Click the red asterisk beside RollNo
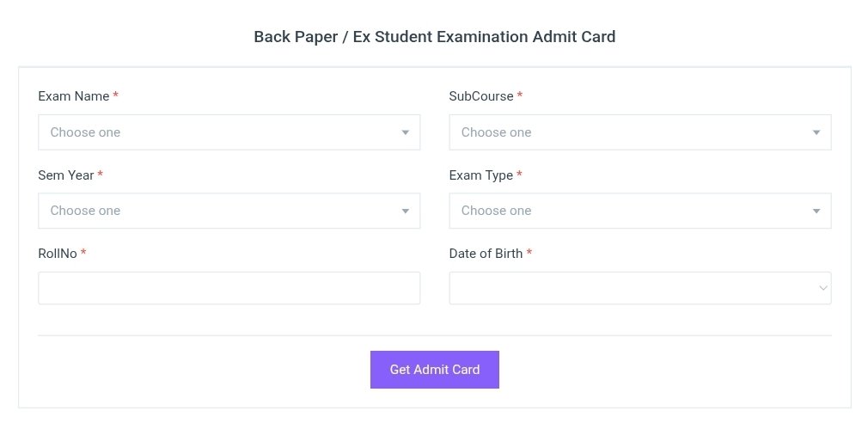 click(x=83, y=254)
